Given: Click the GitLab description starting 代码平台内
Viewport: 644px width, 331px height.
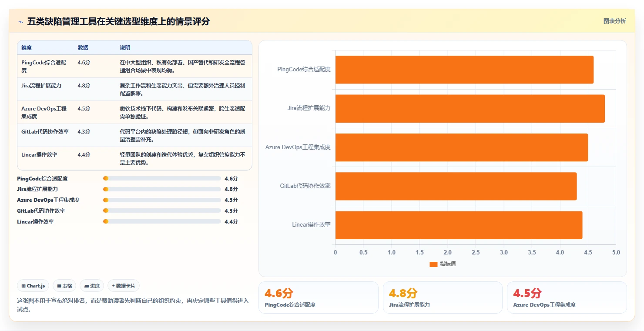Looking at the screenshot, I should [x=183, y=135].
